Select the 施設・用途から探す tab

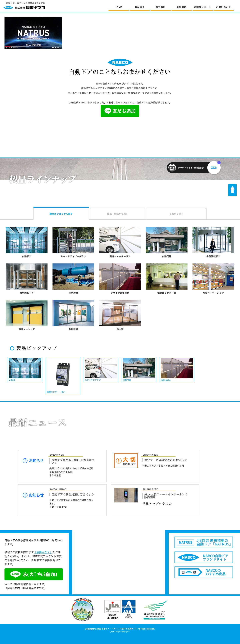click(x=117, y=214)
